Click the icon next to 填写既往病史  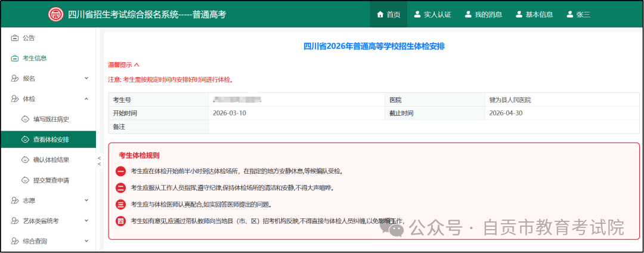25,119
